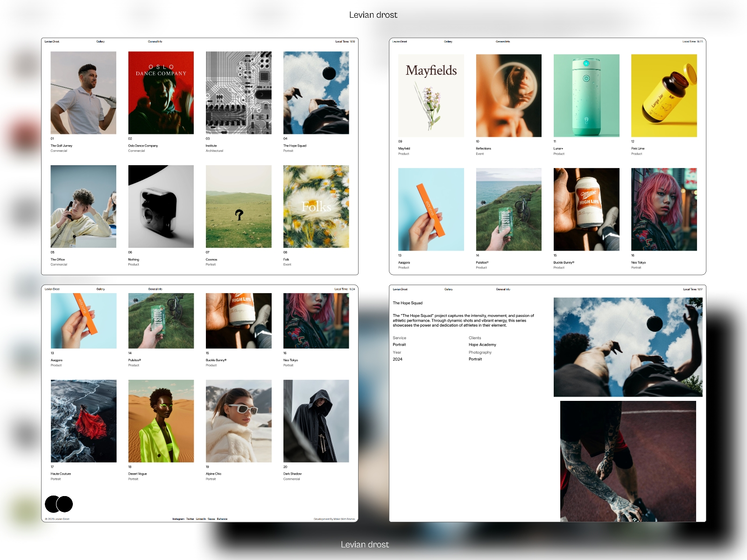Click Levian Drost in the Hope Squad detail nav

[400, 289]
